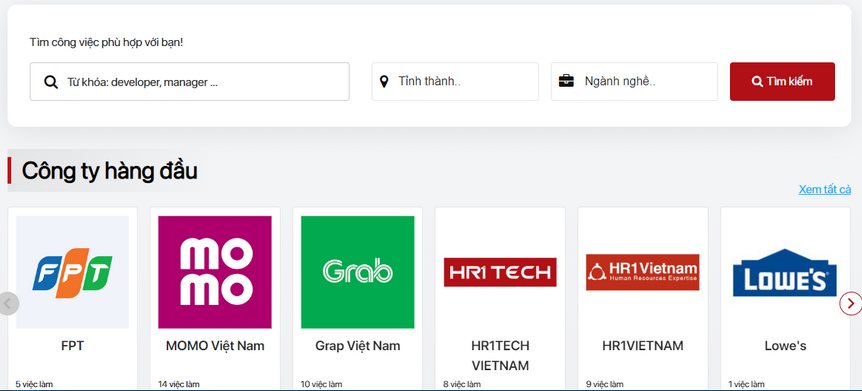Open the Tỉnh thành province dropdown
Viewport: 862px width, 391px height.
455,81
